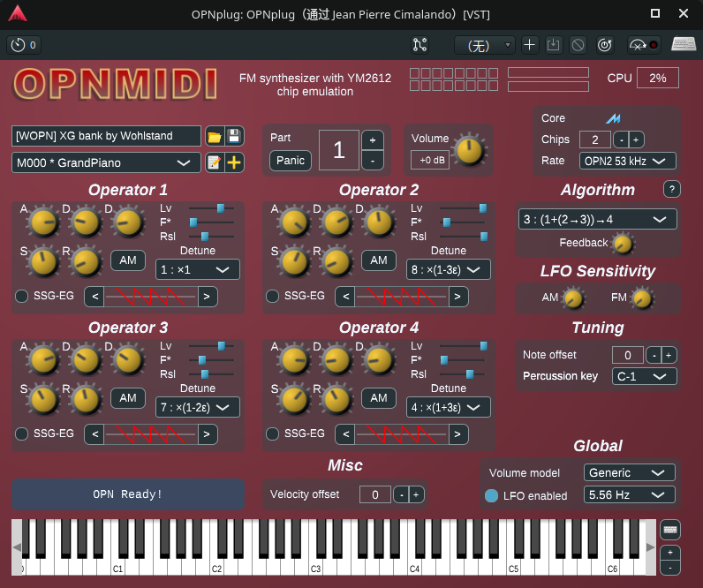The height and width of the screenshot is (588, 703).
Task: Open the M000 GrandPiano instrument dropdown
Action: tap(106, 162)
